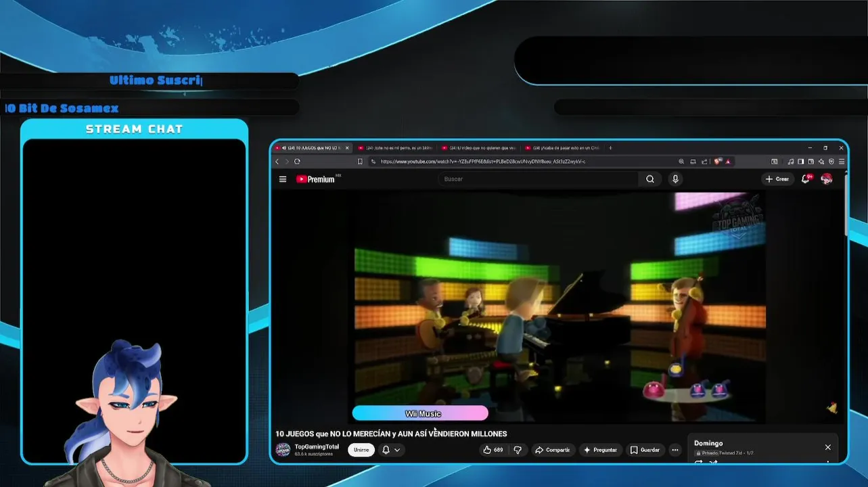This screenshot has width=868, height=487.
Task: Click the Crear create button
Action: point(777,179)
